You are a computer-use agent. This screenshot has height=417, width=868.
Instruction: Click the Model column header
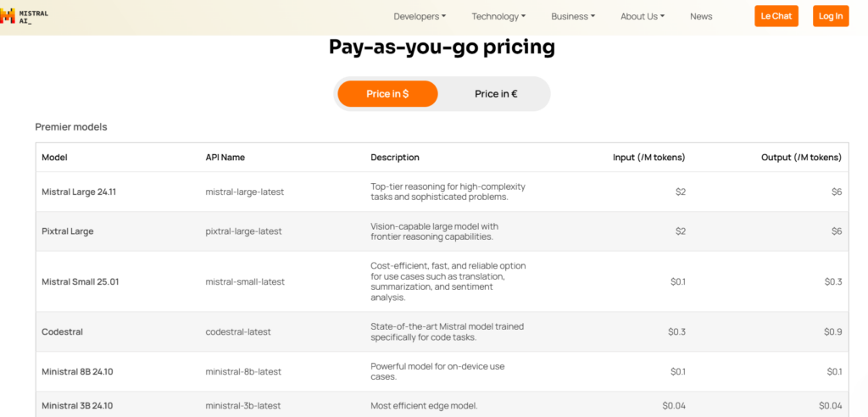coord(54,158)
